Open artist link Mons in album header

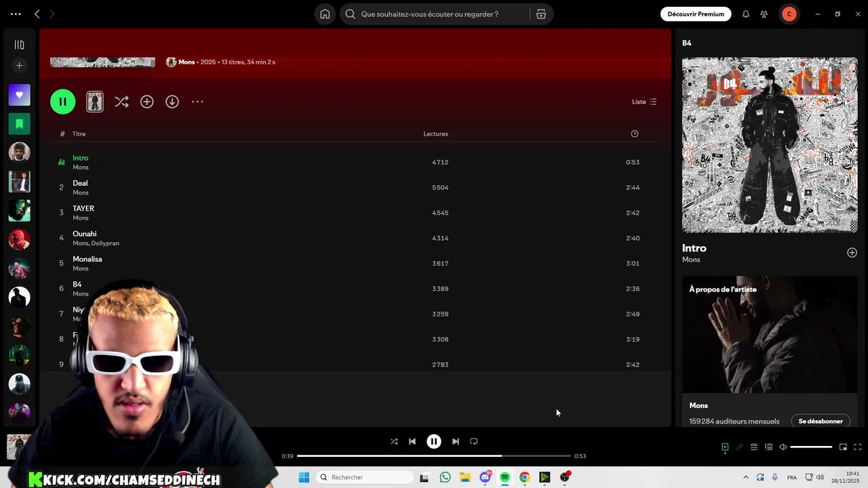click(x=186, y=62)
